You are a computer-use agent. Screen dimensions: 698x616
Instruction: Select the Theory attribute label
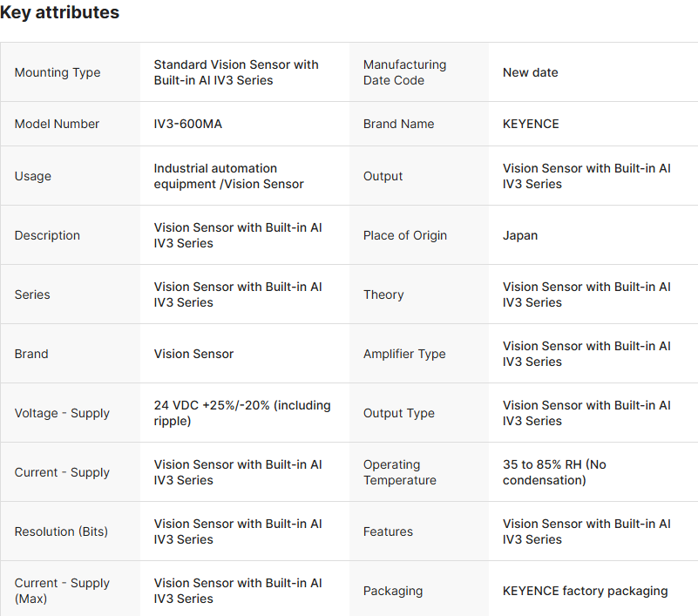pyautogui.click(x=383, y=294)
